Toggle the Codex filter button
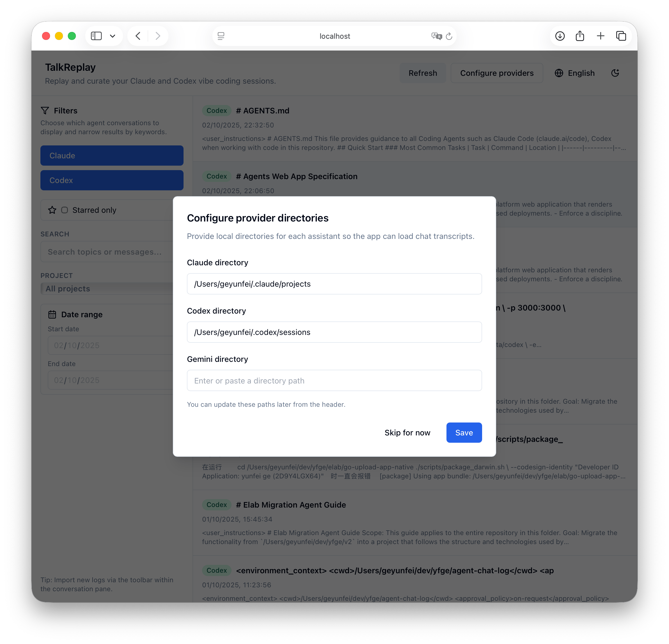This screenshot has width=669, height=644. coord(112,180)
